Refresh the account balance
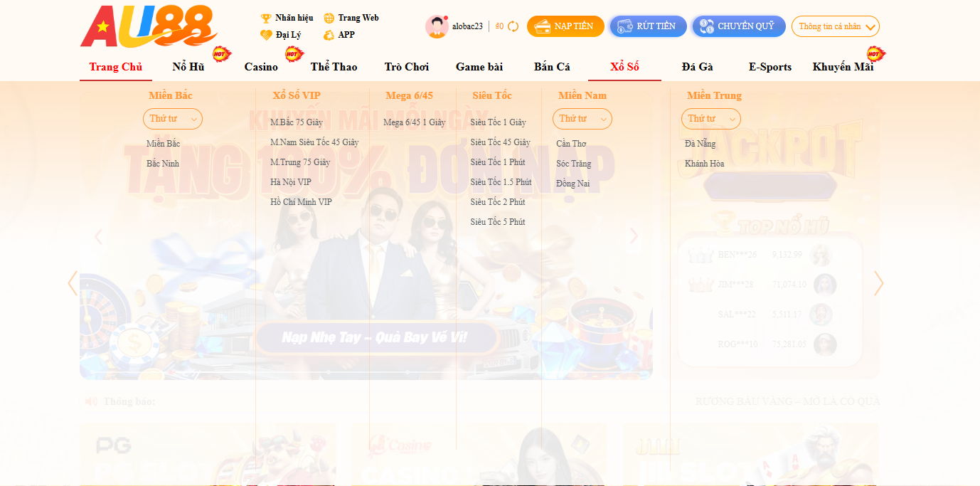The image size is (980, 486). click(513, 26)
